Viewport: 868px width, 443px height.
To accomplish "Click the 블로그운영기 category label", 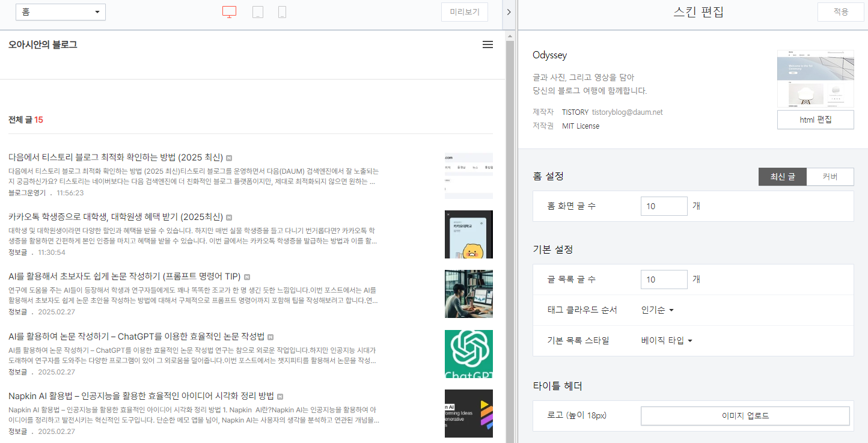I will [27, 193].
